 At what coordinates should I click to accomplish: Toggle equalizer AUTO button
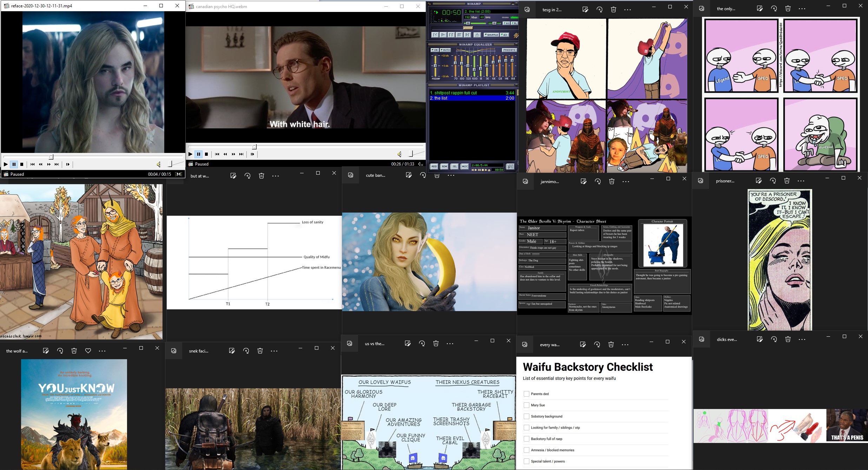pyautogui.click(x=445, y=50)
